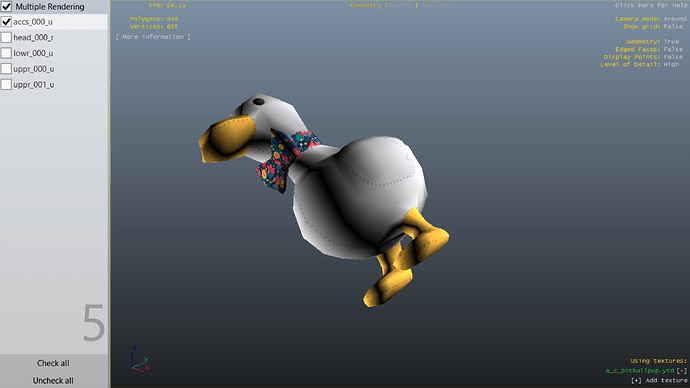Switch to the Skeleton view tab
The image size is (690, 388).
[x=437, y=5]
